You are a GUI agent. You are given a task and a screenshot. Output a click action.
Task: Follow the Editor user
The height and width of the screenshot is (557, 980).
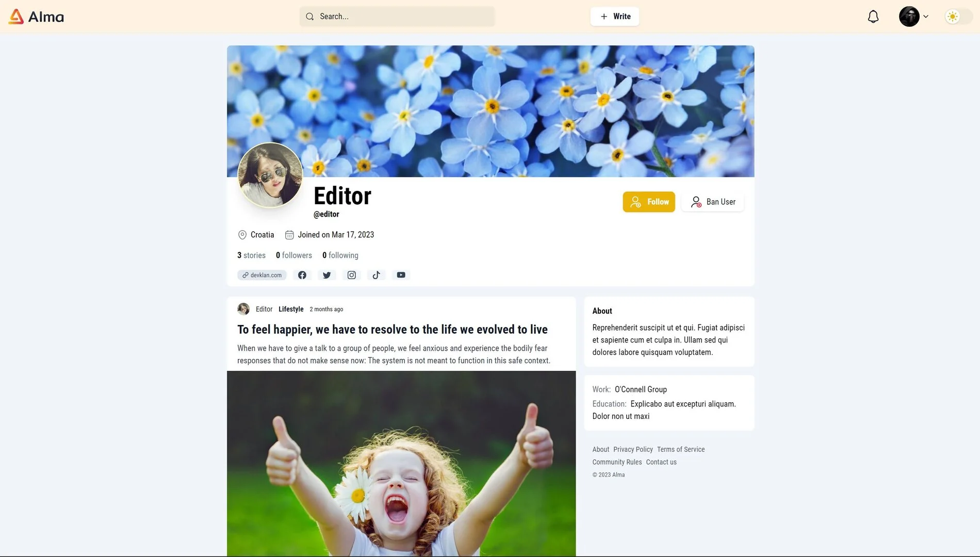[649, 202]
